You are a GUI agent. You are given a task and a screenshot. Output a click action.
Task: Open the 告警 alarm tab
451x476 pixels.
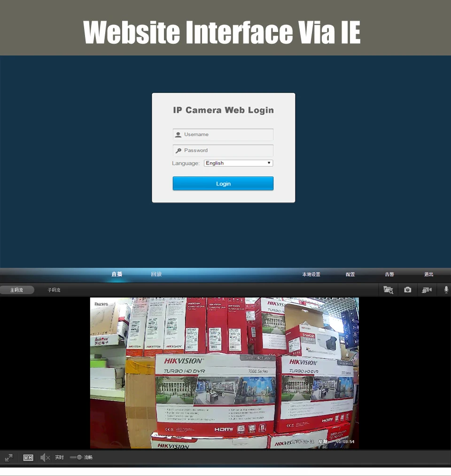[x=389, y=274]
